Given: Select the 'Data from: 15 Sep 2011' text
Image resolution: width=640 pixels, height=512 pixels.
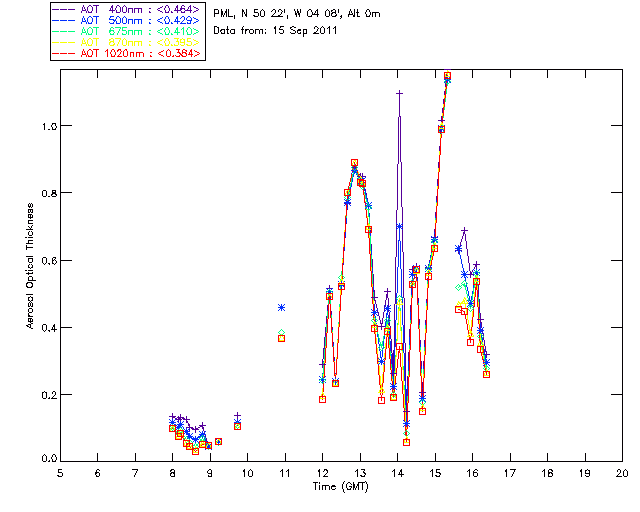Looking at the screenshot, I should pyautogui.click(x=275, y=31).
